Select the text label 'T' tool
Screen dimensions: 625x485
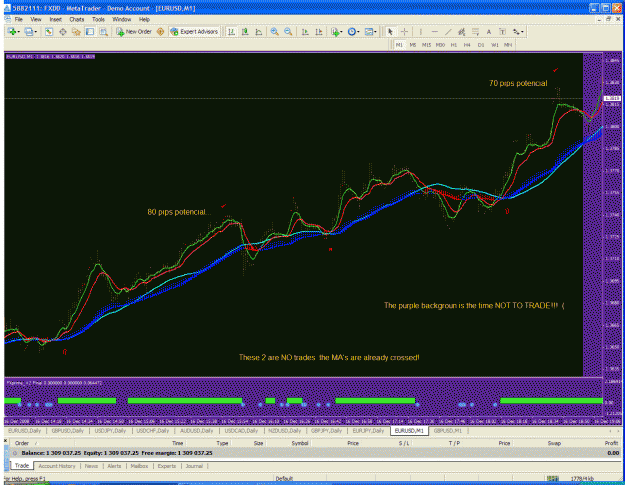click(502, 31)
